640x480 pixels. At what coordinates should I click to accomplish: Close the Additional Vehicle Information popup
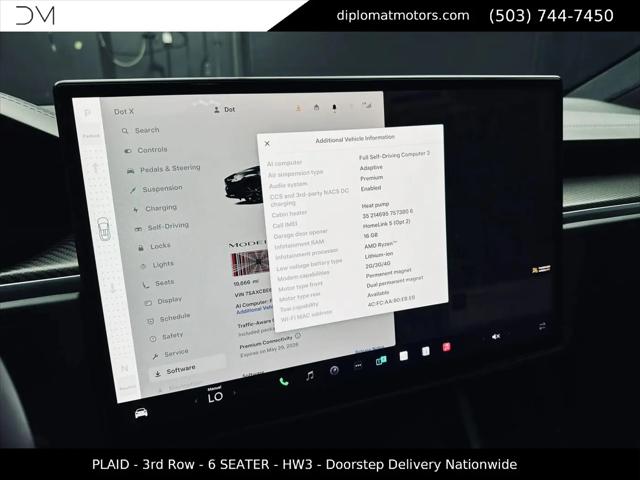pyautogui.click(x=267, y=143)
